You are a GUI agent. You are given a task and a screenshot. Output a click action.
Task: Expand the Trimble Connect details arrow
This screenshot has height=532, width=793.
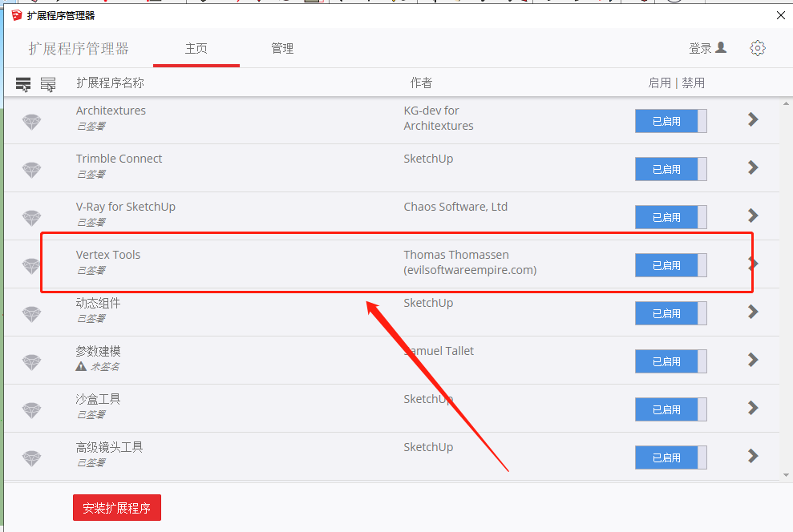click(x=753, y=167)
